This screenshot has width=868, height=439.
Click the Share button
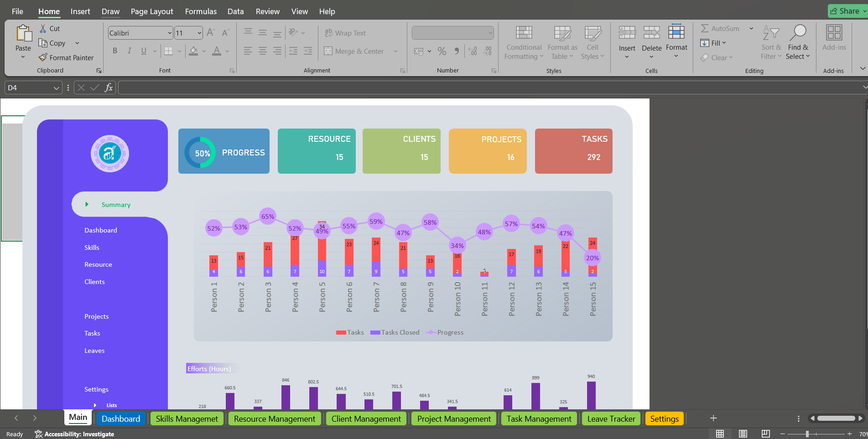pyautogui.click(x=847, y=10)
